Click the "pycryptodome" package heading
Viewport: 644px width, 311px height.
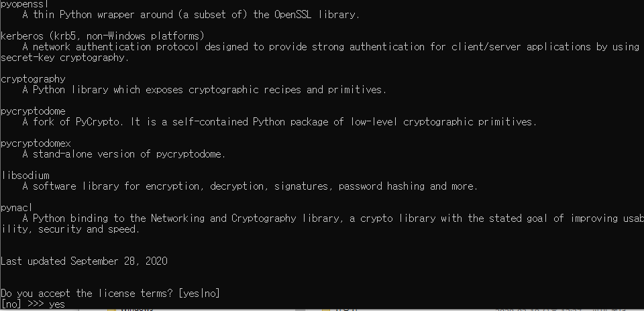33,111
